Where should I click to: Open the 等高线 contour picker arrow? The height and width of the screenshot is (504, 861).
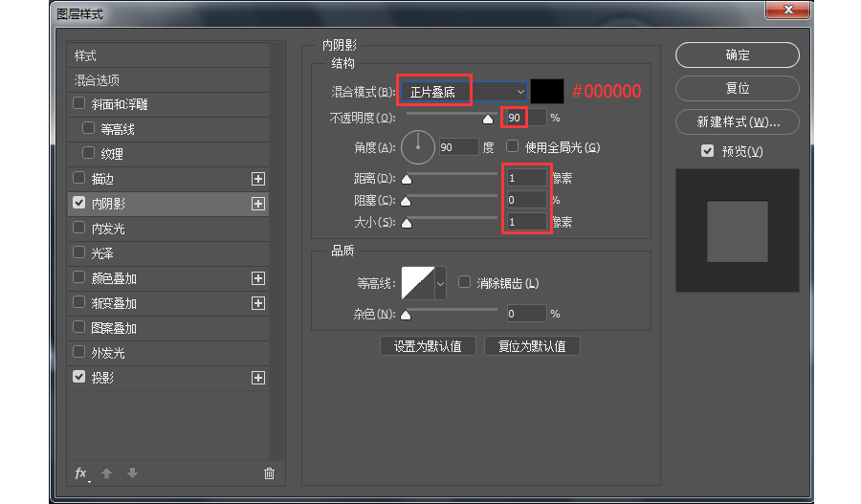point(440,283)
